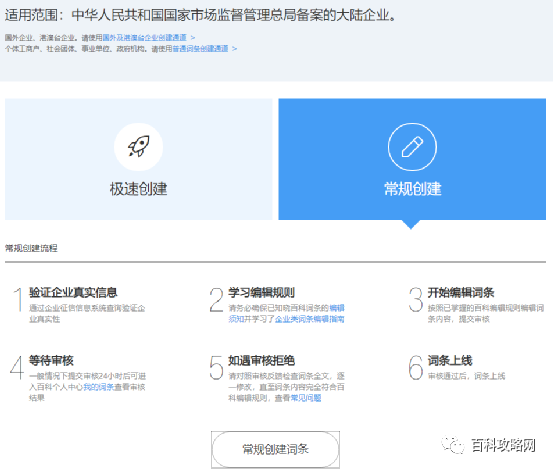The height and width of the screenshot is (470, 553).
Task: Click the step number 4 icon
Action: pyautogui.click(x=17, y=367)
